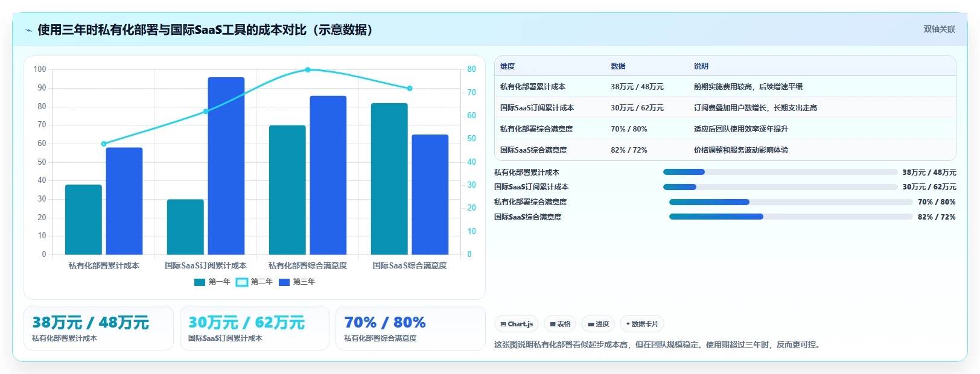Click first-year bar for 国际SaaS综合满意度

(x=389, y=179)
